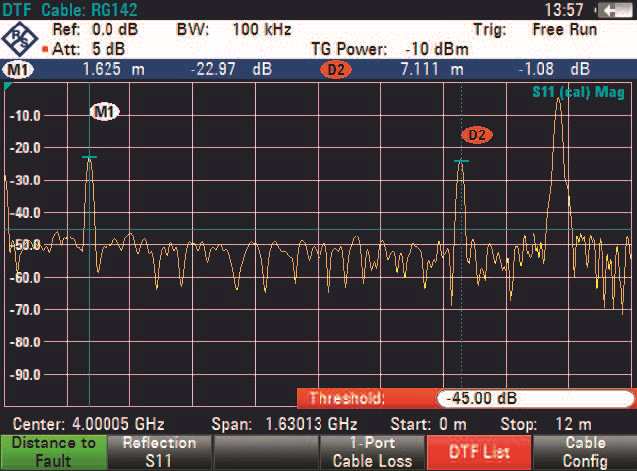637x471 pixels.
Task: Open the Reflection S11 softkey
Action: point(159,452)
